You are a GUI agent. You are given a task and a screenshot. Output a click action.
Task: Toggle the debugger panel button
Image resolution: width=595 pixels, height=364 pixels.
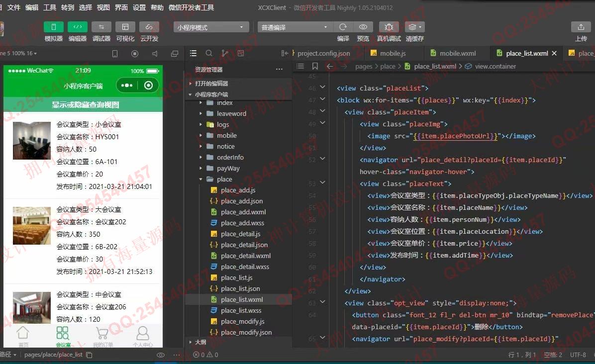101,27
